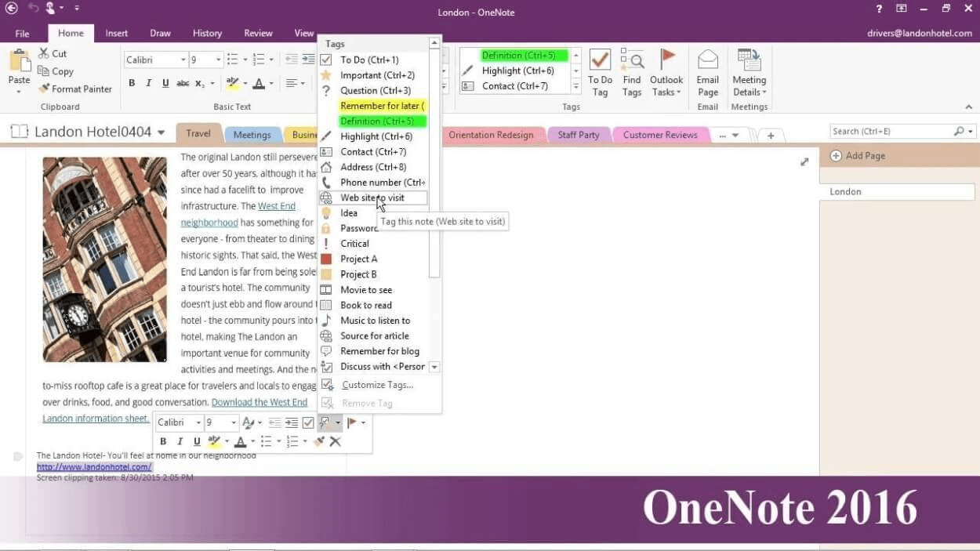Apply Italic in the ribbon
The height and width of the screenshot is (551, 980).
[149, 83]
